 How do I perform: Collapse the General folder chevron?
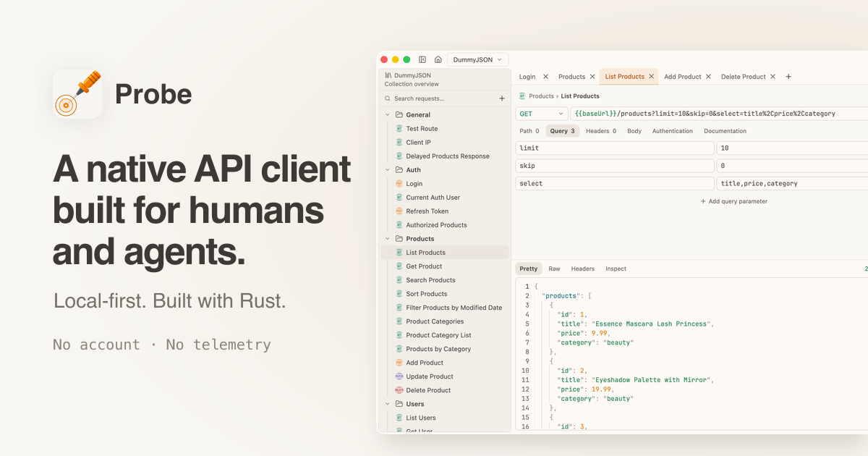coord(388,114)
